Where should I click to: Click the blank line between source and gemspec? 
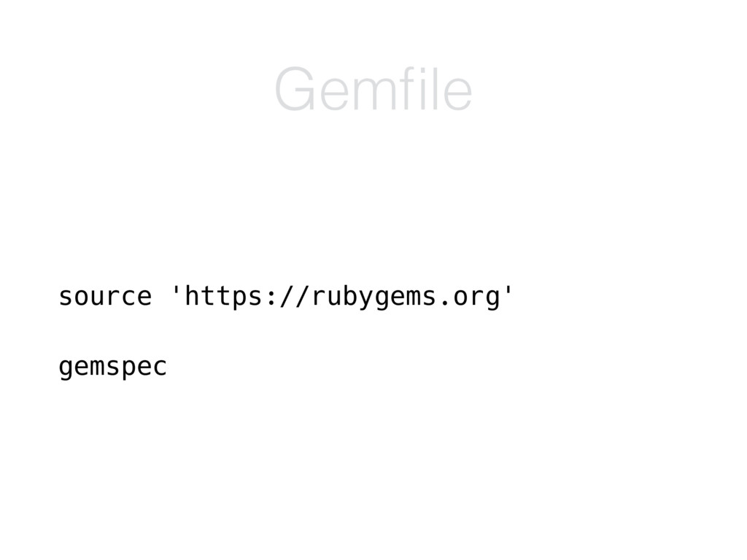286,332
